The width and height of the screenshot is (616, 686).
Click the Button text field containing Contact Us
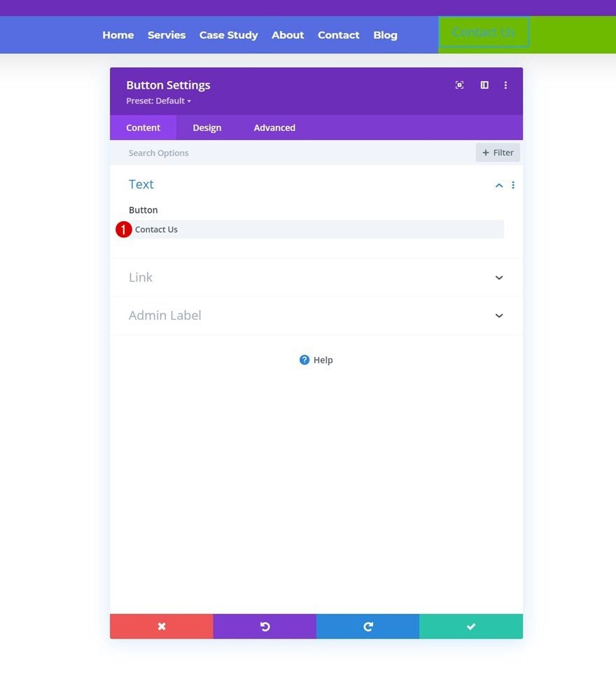click(316, 230)
